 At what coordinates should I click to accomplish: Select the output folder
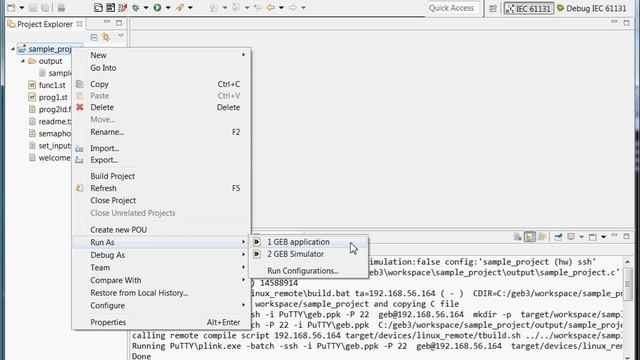click(50, 61)
